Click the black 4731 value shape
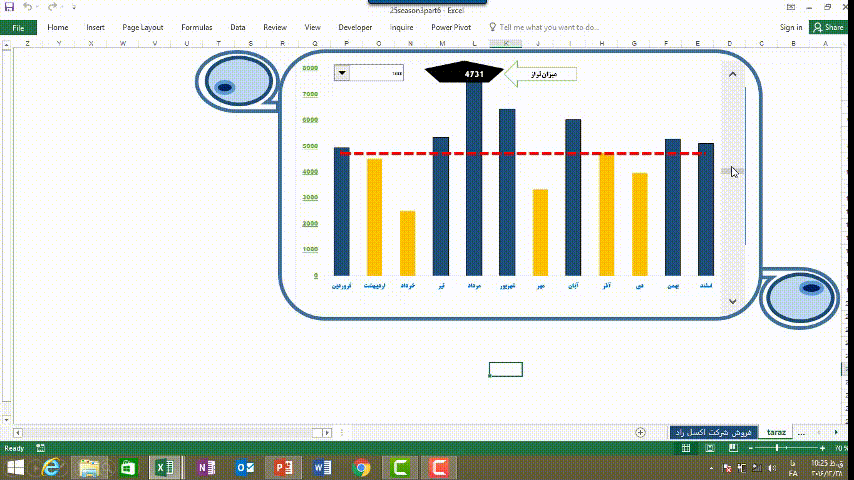Screen dimensions: 854x480 point(474,74)
